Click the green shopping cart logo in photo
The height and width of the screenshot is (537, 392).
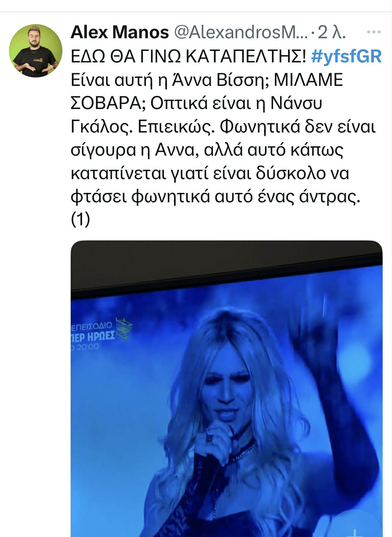click(124, 328)
